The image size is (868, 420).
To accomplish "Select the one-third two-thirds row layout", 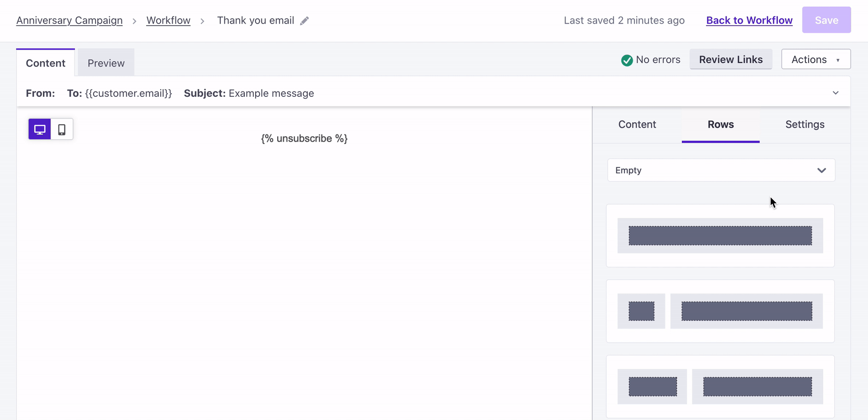I will [720, 386].
